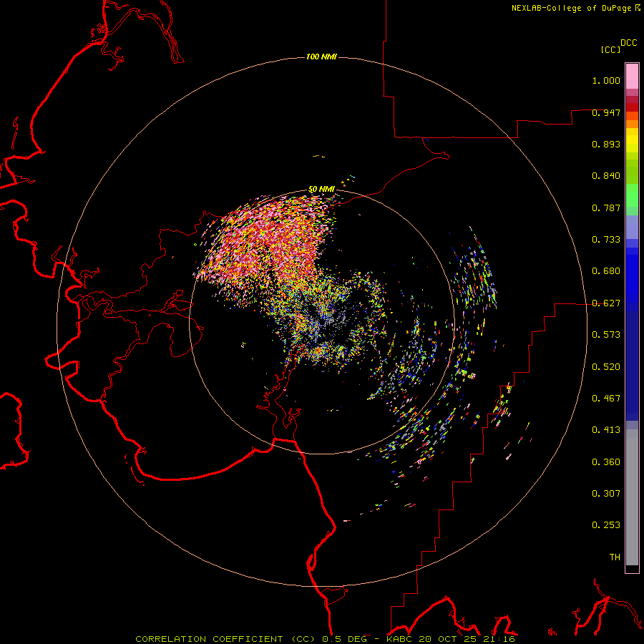The height and width of the screenshot is (644, 644).
Task: Click the 0.947 scale label
Action: (606, 112)
